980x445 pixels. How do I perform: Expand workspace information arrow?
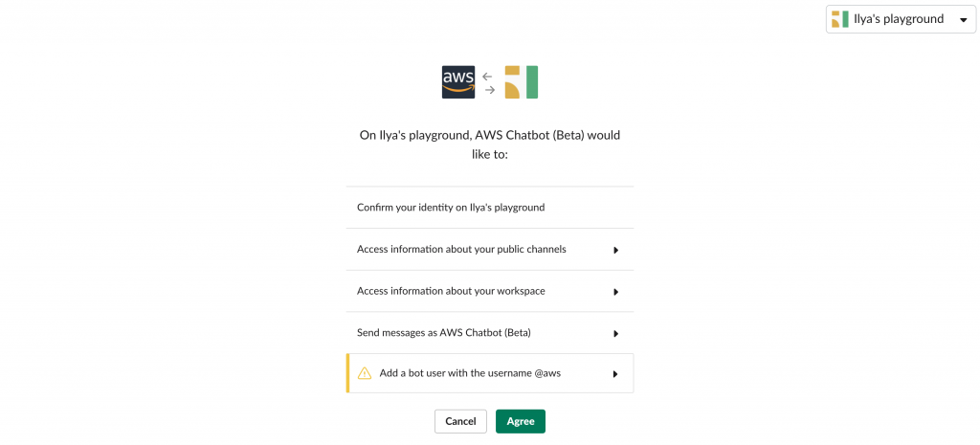click(x=615, y=292)
